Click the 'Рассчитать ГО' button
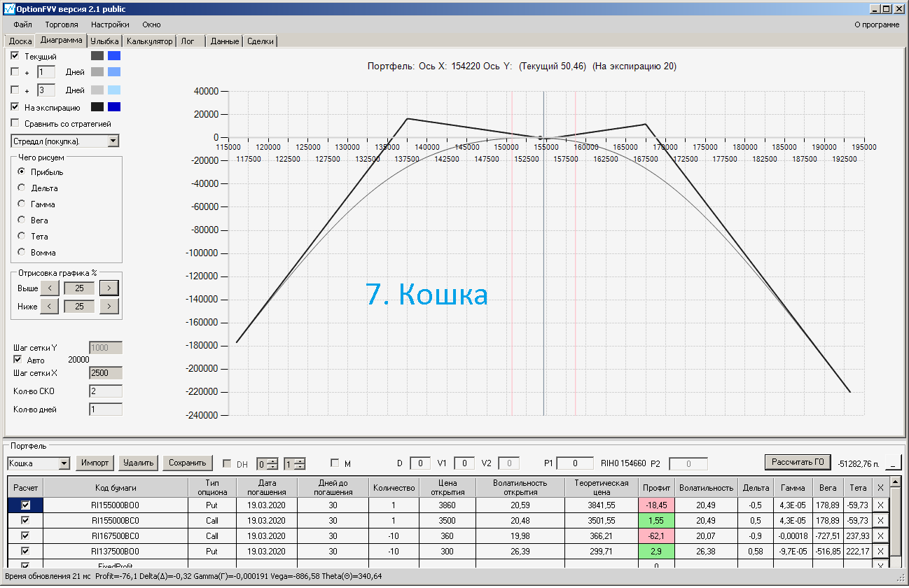The width and height of the screenshot is (909, 588). pyautogui.click(x=798, y=462)
